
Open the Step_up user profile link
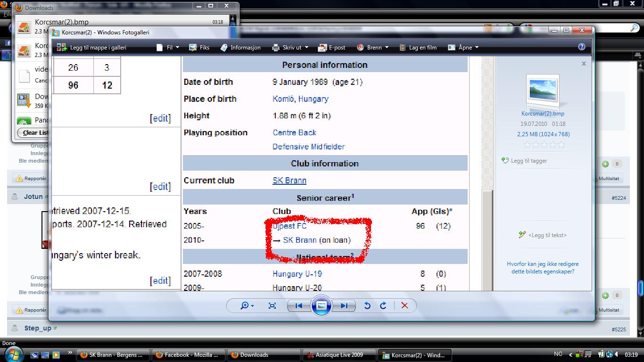[x=38, y=328]
